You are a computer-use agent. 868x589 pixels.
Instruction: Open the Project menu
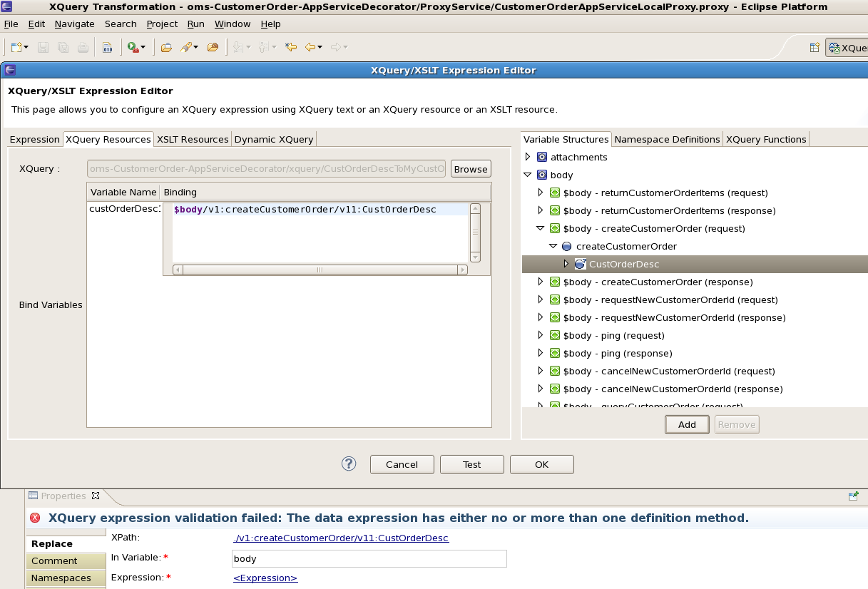tap(162, 24)
